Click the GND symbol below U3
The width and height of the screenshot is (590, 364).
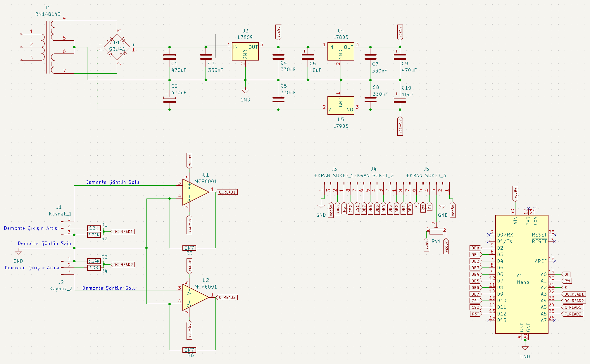point(245,92)
